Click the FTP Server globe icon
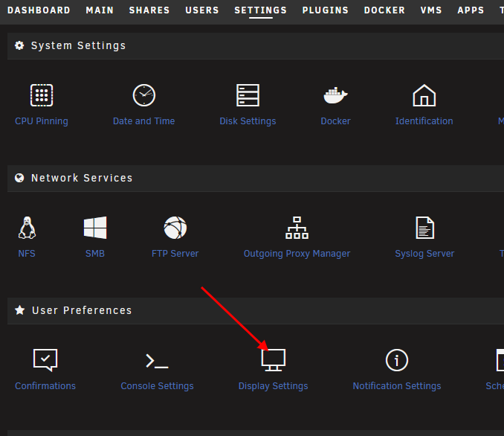 pos(175,228)
